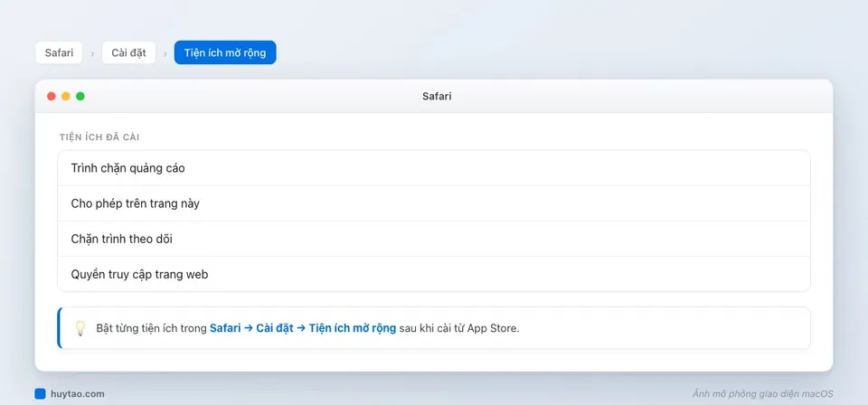Close the Safari window with red button
The image size is (868, 405).
tap(52, 96)
